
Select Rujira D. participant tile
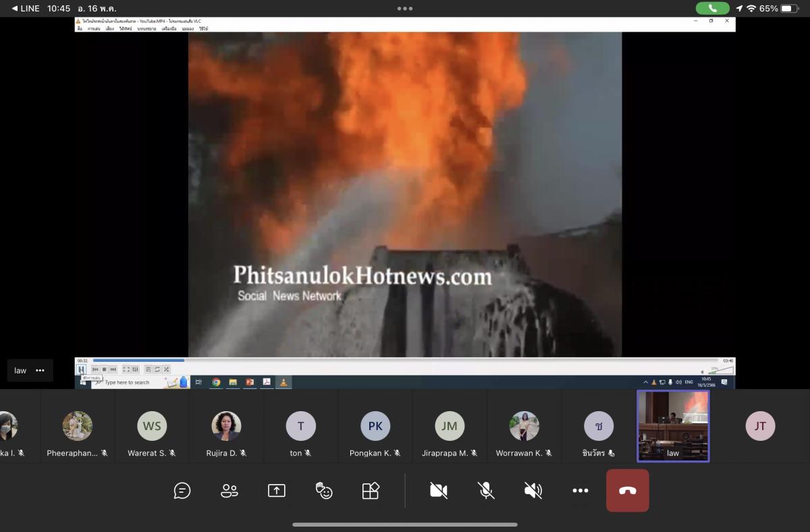tap(226, 426)
